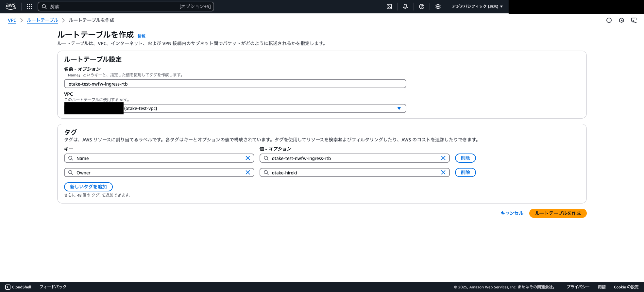Focus the top search bar

(126, 7)
